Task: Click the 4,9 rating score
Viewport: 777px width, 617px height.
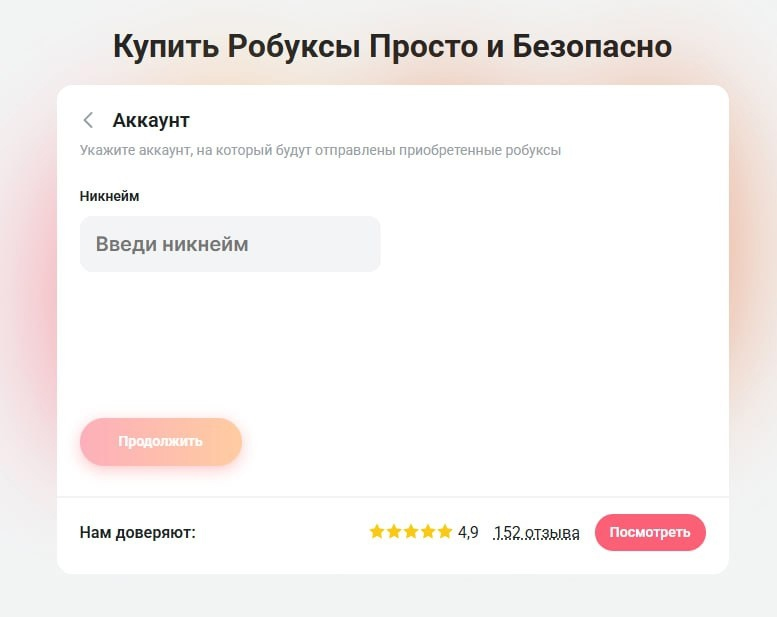Action: [468, 532]
